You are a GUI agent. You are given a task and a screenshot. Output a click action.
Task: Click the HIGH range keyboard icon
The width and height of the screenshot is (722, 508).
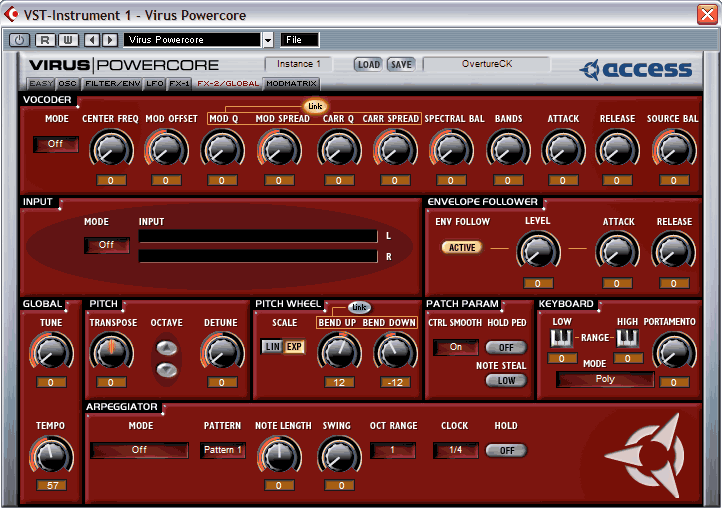click(x=628, y=339)
